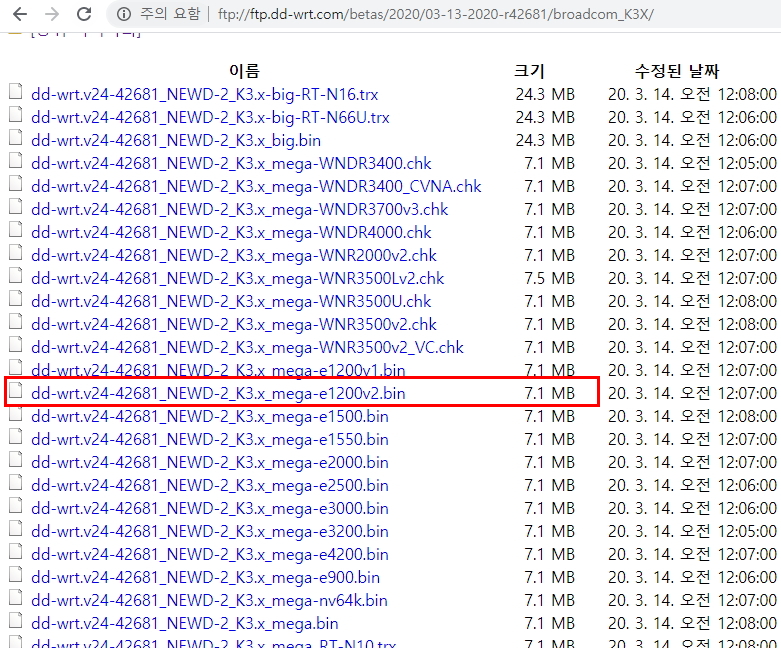This screenshot has height=648, width=781.
Task: Open mega-e3000.bin file link
Action: pos(210,508)
